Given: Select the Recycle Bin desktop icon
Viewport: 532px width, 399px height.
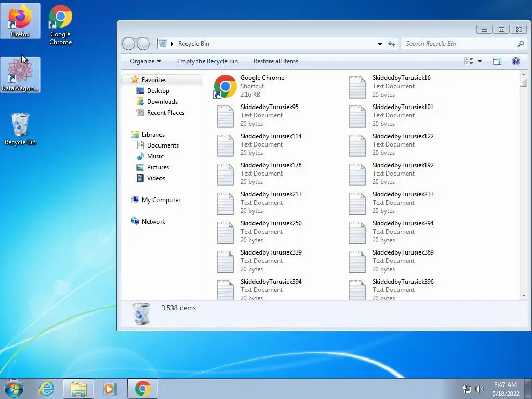Looking at the screenshot, I should click(x=20, y=129).
